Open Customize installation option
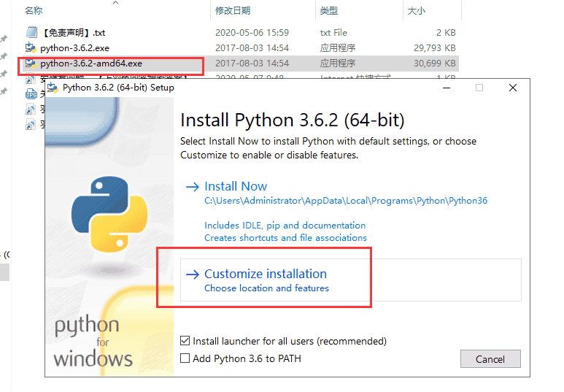 (266, 274)
